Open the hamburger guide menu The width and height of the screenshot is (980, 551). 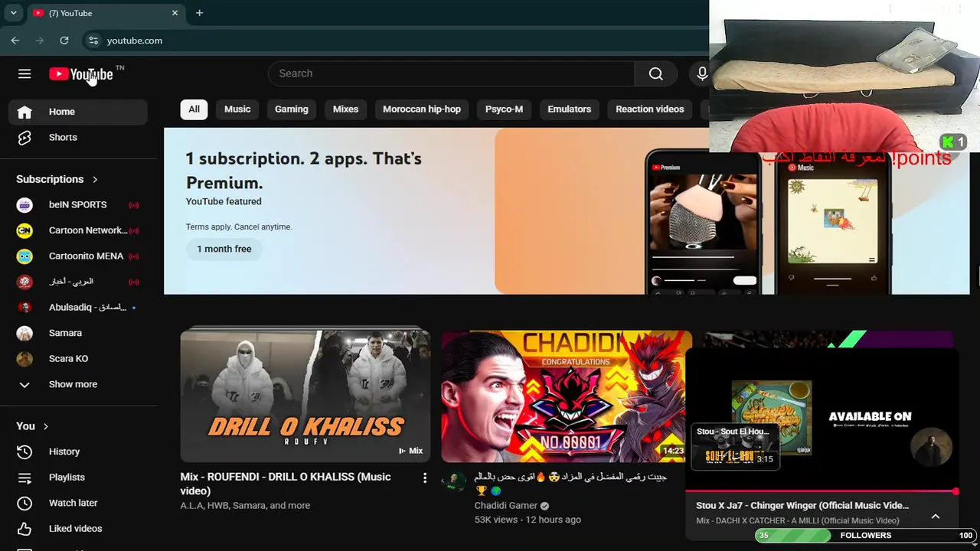24,73
